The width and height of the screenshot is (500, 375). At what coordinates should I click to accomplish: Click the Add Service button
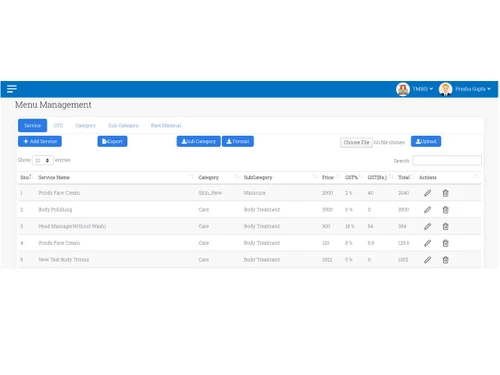coord(40,141)
